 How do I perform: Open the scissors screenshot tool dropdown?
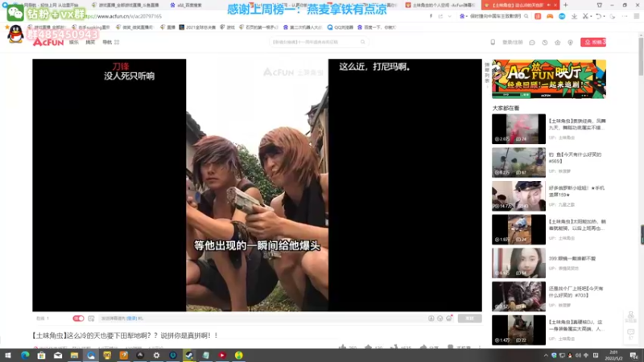point(588,16)
